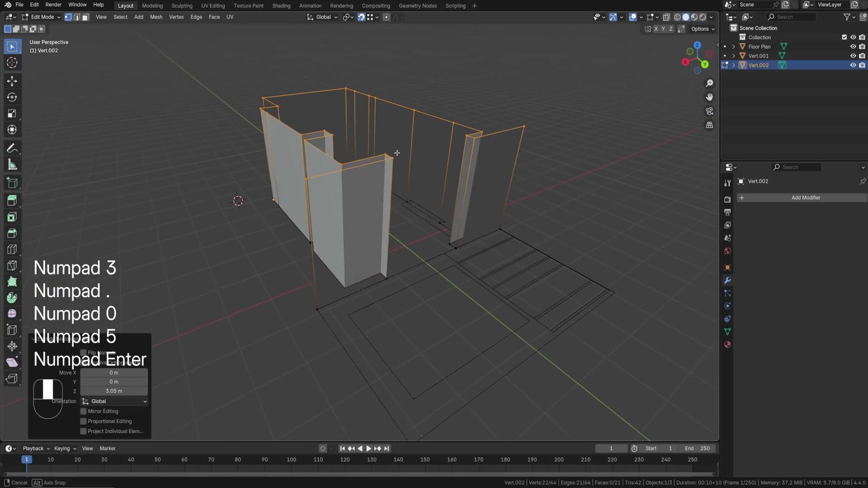This screenshot has width=868, height=488.
Task: Select the Poly Build tool
Action: [x=12, y=282]
